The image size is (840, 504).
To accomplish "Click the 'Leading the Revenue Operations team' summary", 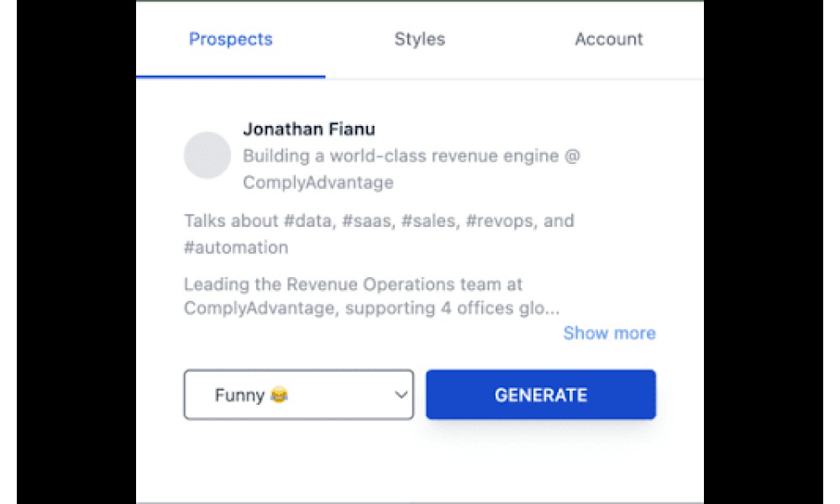I will [x=353, y=284].
